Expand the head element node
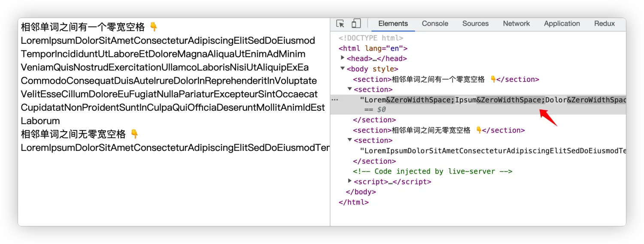Viewport: 644px width, 244px height. pos(343,58)
